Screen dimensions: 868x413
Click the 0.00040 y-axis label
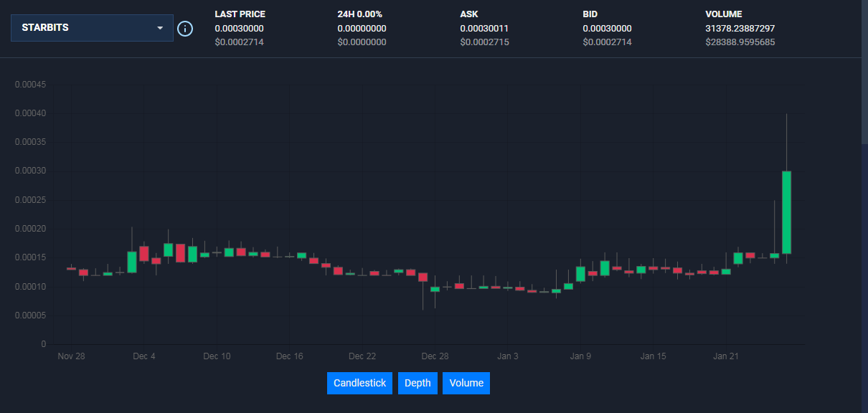click(x=31, y=113)
